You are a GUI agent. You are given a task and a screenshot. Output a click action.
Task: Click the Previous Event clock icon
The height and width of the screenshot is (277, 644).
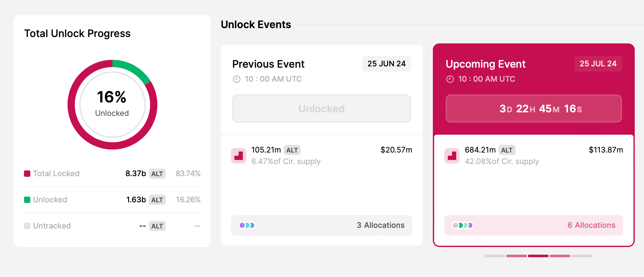(236, 79)
